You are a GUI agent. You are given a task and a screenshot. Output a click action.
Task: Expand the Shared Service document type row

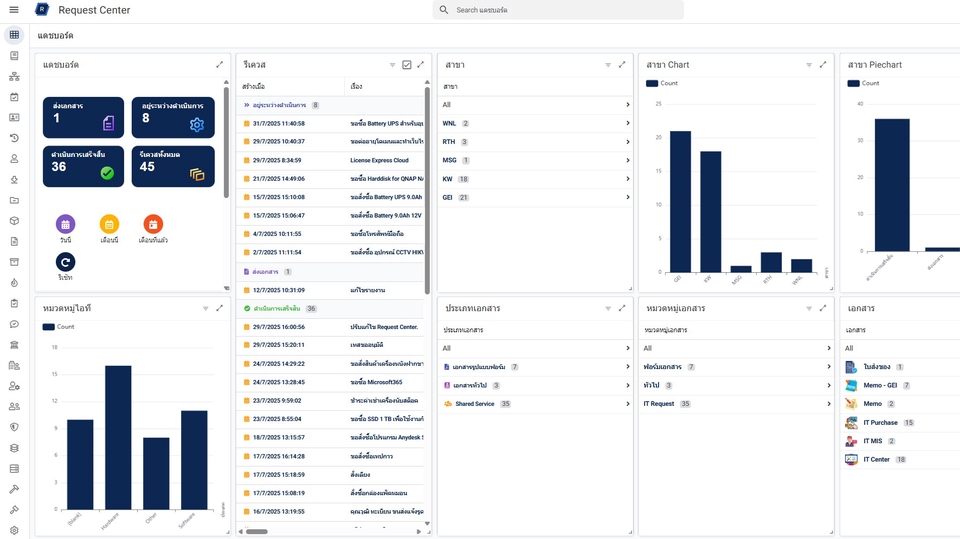click(627, 404)
